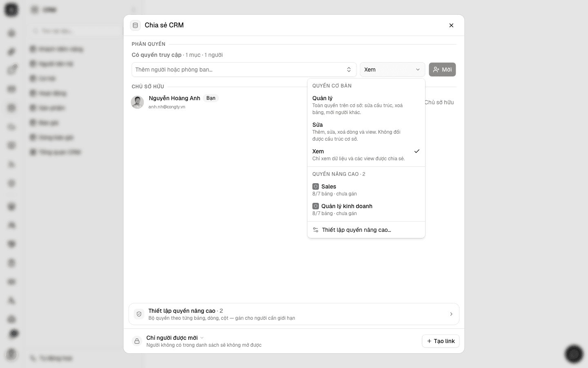Viewport: 588px width, 368px height.
Task: Click the database icon beside Chia sẻ CRM
Action: click(x=135, y=25)
